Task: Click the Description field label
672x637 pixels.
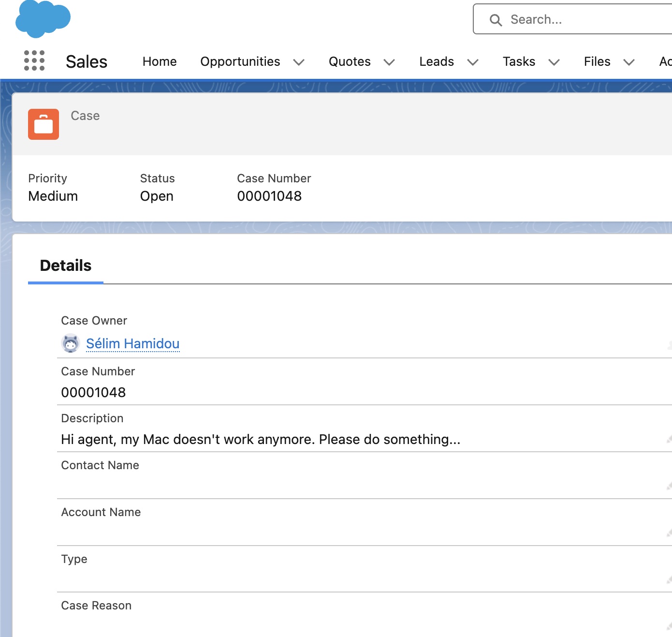Action: click(92, 418)
